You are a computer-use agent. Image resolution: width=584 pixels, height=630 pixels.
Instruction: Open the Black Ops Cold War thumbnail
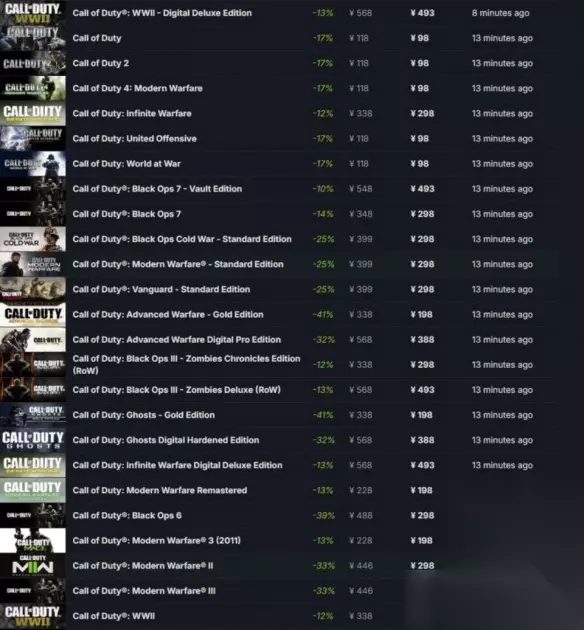tap(33, 239)
